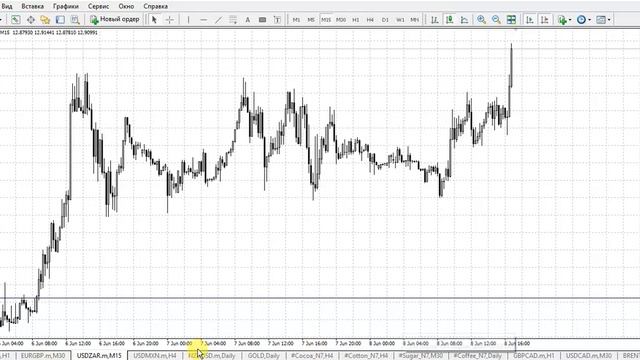This screenshot has height=360, width=640.
Task: Click the 6 Jun 12:00 time axis label
Action: (x=78, y=344)
